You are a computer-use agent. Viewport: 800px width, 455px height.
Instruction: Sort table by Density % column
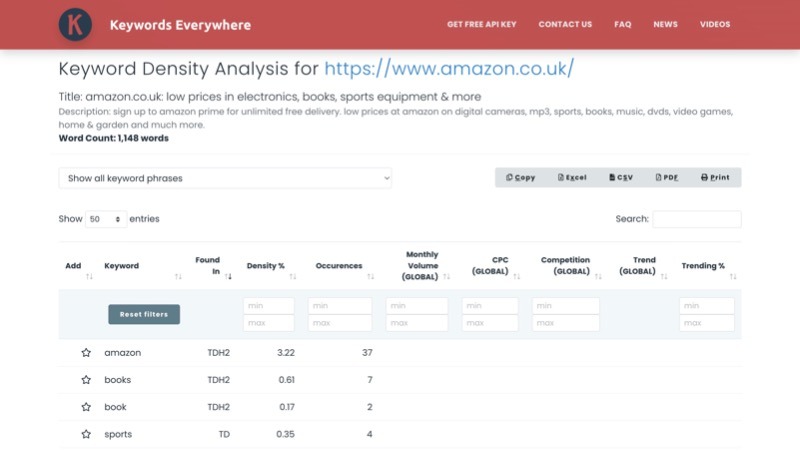292,276
